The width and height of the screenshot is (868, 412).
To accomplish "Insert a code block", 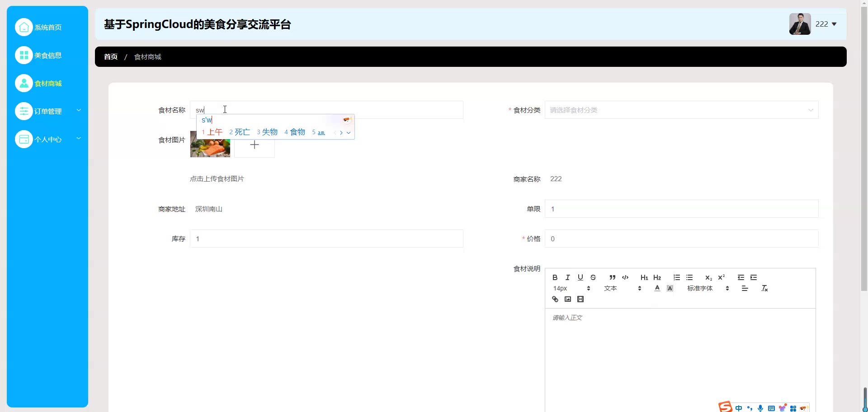I will pos(625,277).
